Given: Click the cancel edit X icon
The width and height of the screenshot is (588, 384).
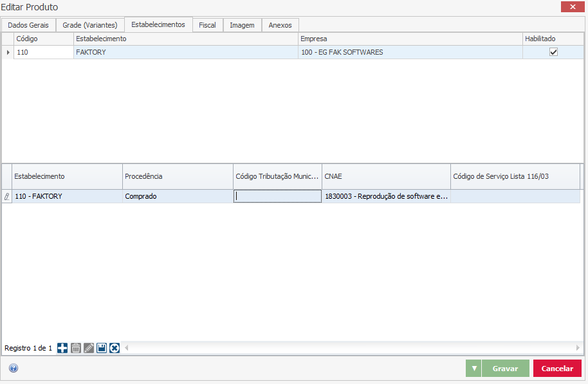Looking at the screenshot, I should click(115, 348).
